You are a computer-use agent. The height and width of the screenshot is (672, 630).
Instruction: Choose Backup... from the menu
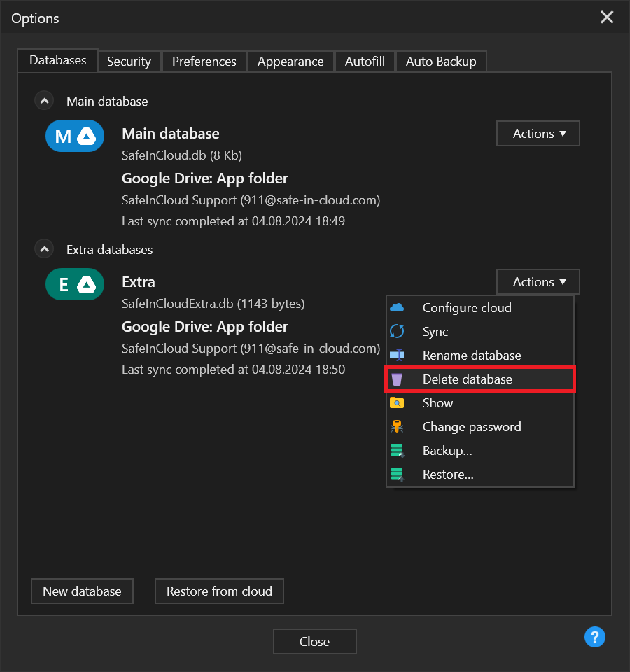480,451
